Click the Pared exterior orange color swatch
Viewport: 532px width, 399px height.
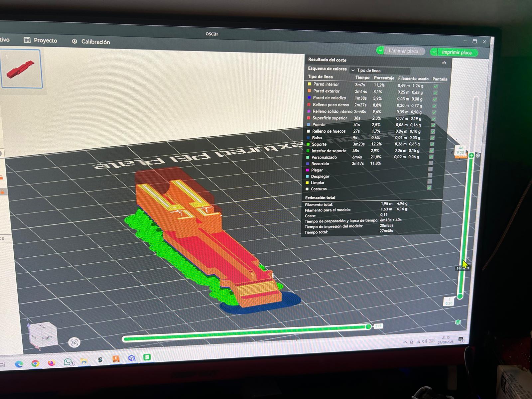[310, 91]
